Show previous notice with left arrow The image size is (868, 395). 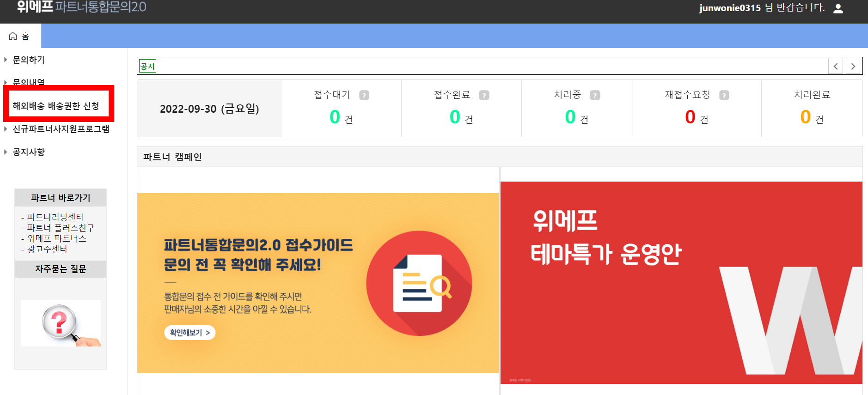point(836,66)
